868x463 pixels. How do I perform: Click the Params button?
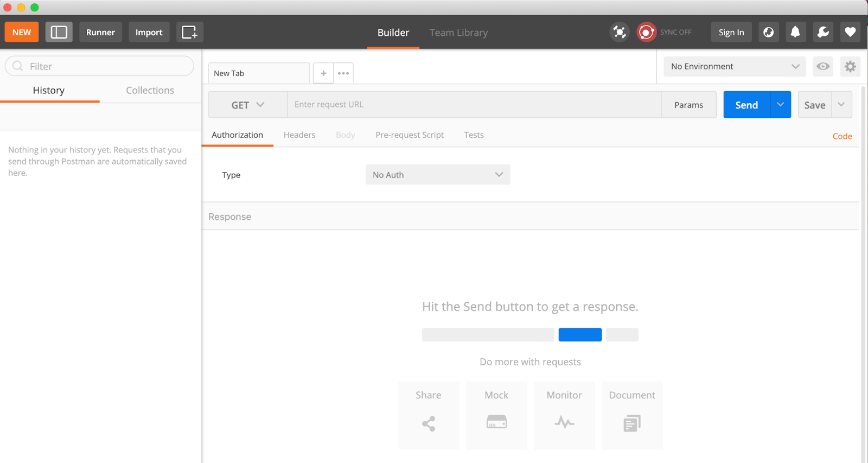[x=688, y=105]
